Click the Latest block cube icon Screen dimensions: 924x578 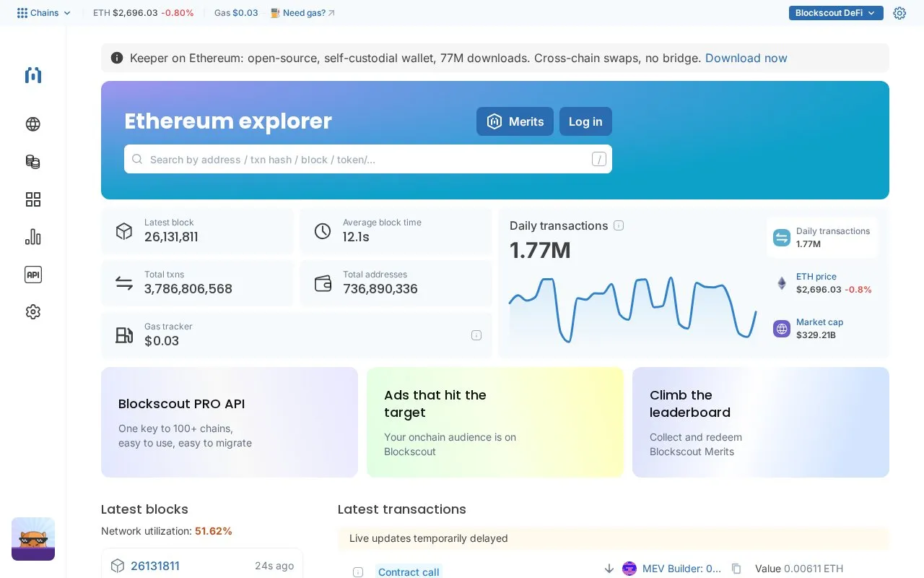[124, 231]
